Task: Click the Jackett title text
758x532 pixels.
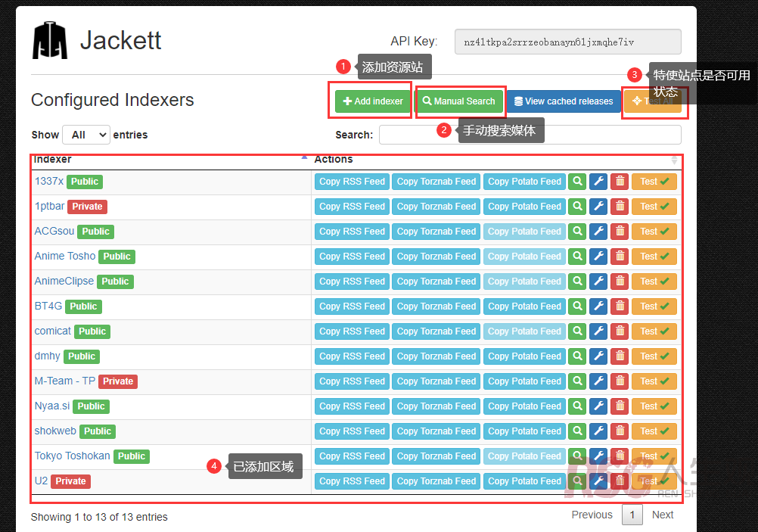Action: coord(121,39)
